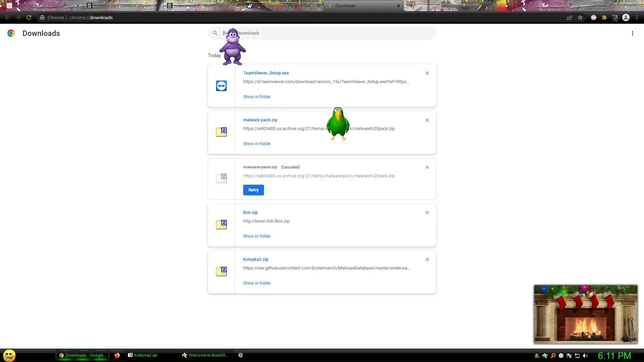The width and height of the screenshot is (644, 362).
Task: Dismiss the canceled malware pack.zip entry
Action: click(427, 167)
